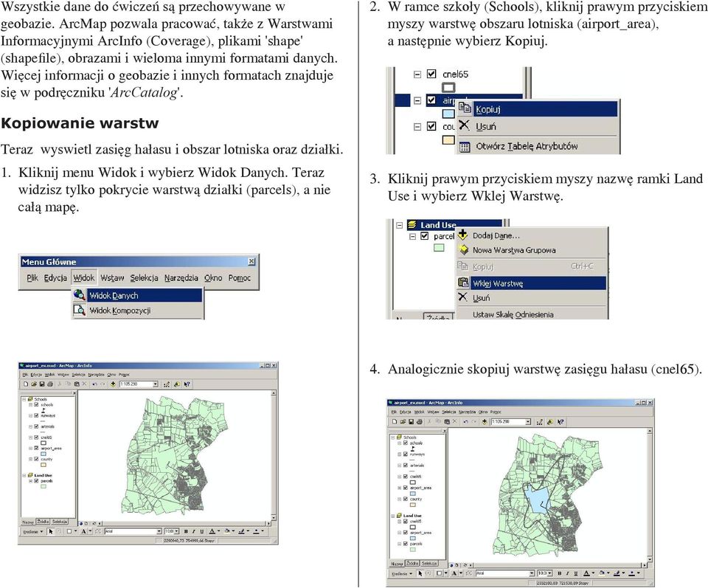Collapse Schools data frame in left ArcMap window
Image resolution: width=708 pixels, height=588 pixels.
pyautogui.click(x=24, y=399)
